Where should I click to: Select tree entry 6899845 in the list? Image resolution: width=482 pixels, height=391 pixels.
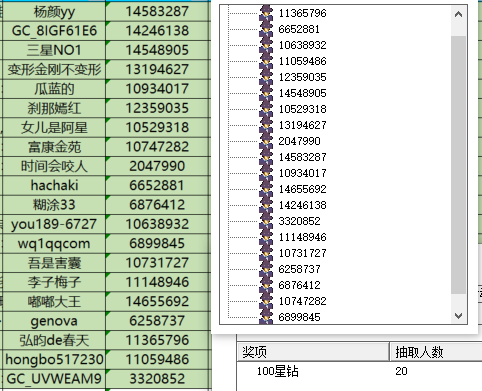299,317
